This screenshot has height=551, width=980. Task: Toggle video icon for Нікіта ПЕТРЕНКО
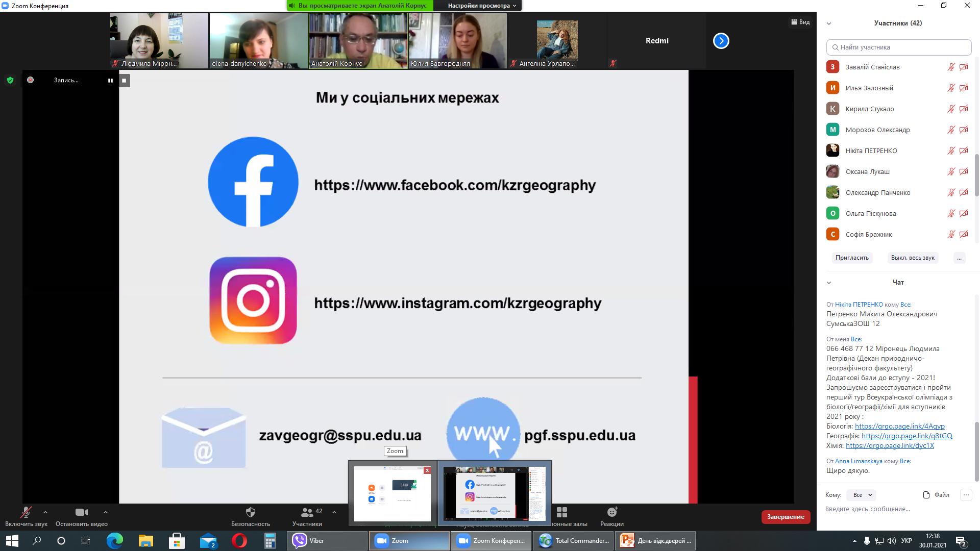point(964,151)
